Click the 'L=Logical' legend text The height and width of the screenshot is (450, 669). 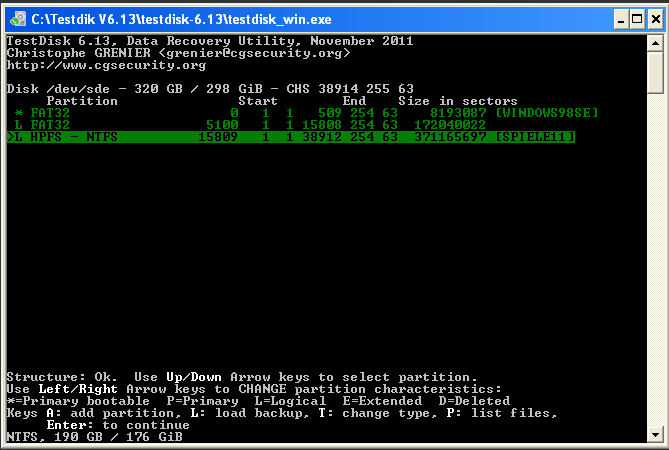291,401
